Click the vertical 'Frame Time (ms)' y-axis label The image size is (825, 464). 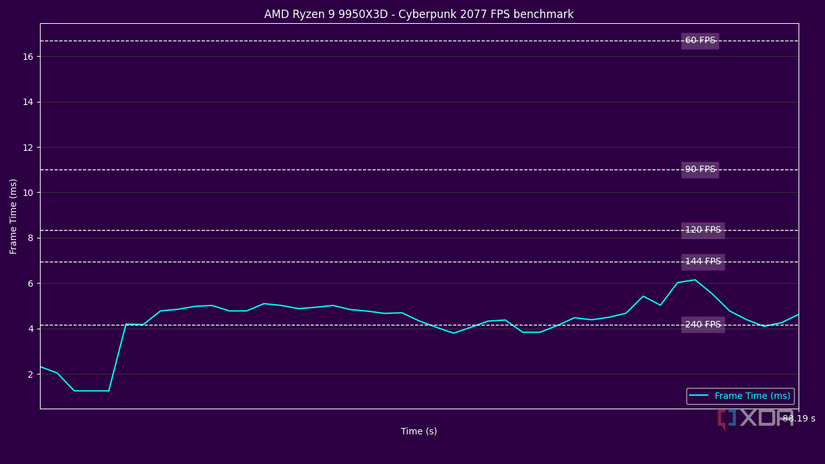13,217
